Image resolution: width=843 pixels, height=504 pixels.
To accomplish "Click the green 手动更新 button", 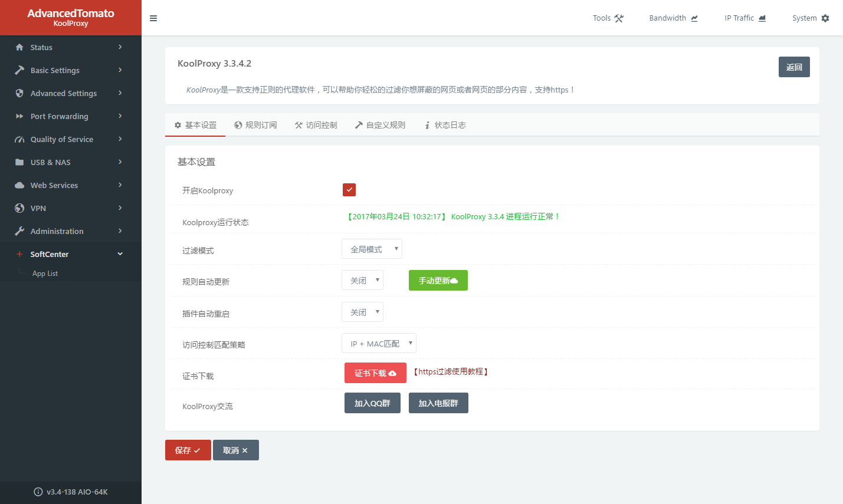I will [438, 281].
